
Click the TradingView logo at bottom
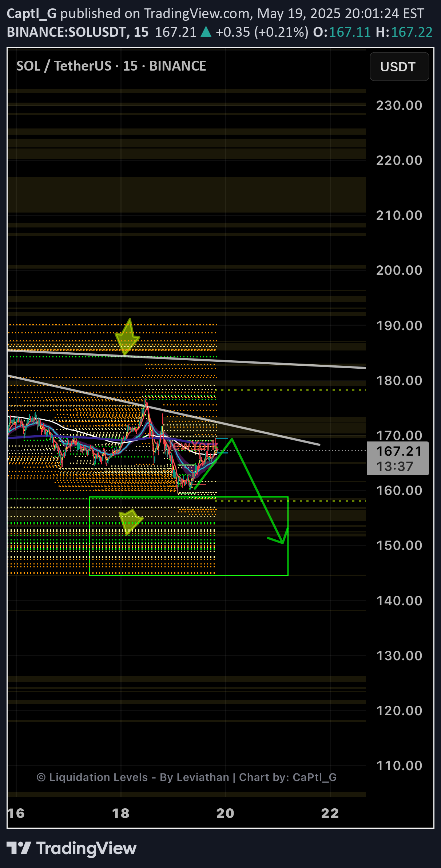(71, 848)
